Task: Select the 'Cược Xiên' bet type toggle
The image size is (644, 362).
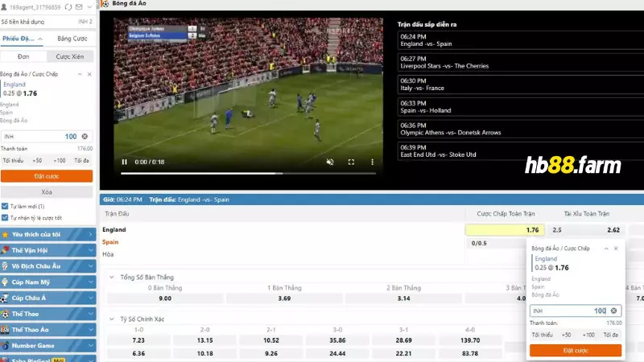Action: (70, 57)
